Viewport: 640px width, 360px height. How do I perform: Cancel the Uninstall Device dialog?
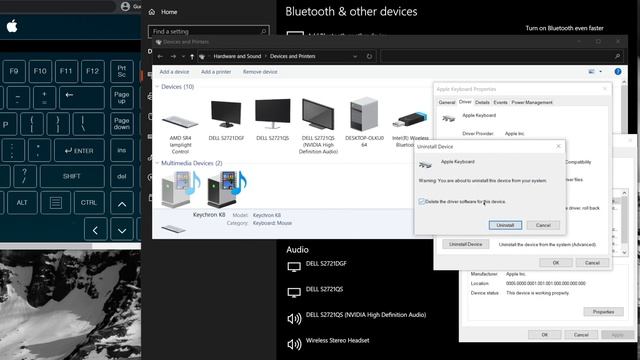(x=543, y=225)
